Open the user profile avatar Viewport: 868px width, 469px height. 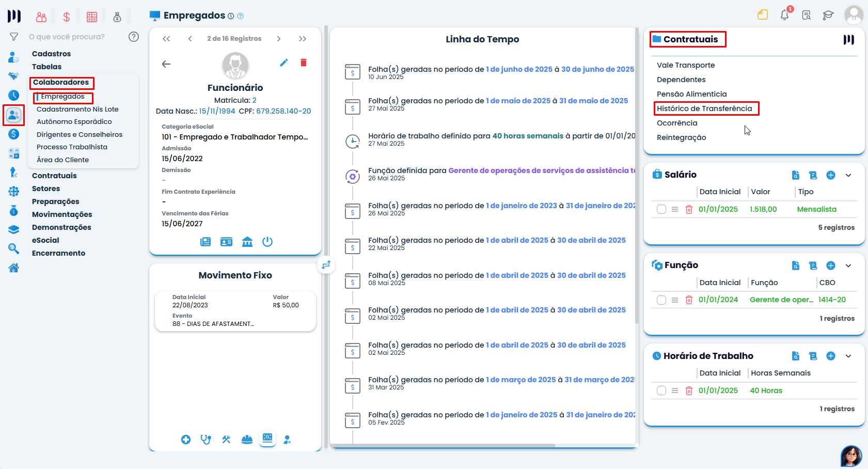[x=854, y=14]
